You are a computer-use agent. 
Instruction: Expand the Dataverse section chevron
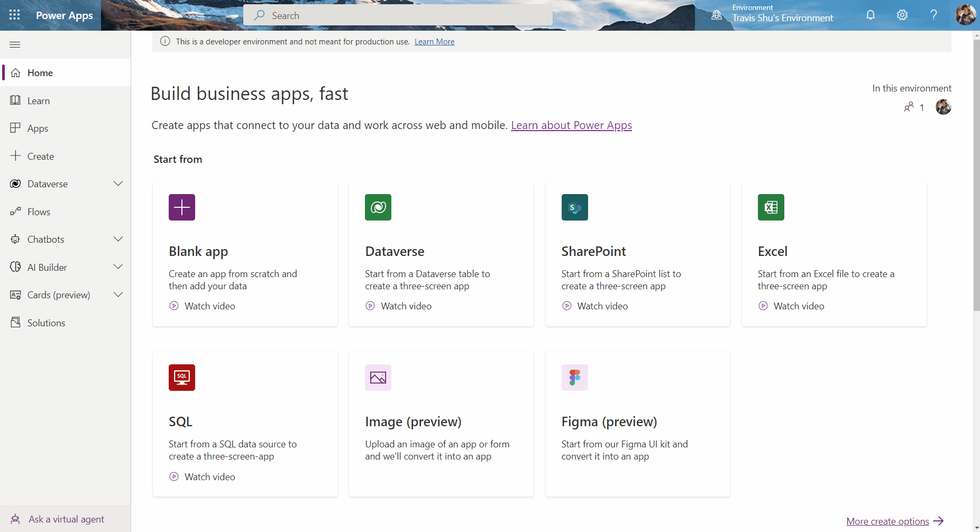(118, 184)
